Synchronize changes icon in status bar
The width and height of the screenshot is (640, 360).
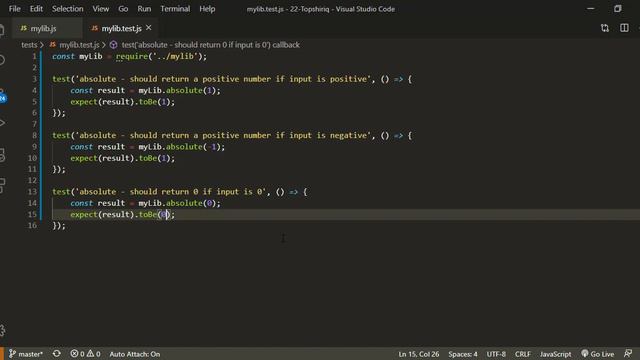coord(57,354)
